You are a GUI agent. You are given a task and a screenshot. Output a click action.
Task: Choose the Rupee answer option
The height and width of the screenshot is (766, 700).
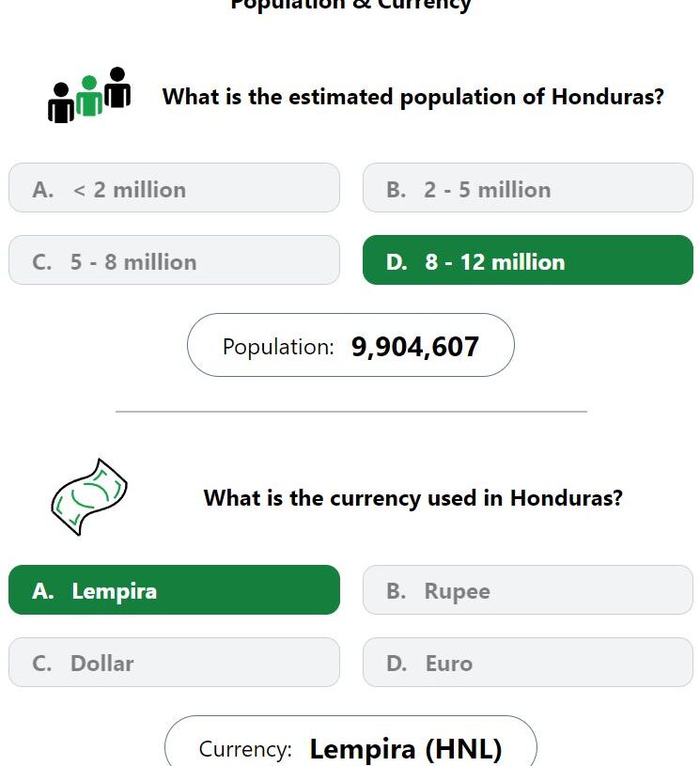[x=528, y=590]
